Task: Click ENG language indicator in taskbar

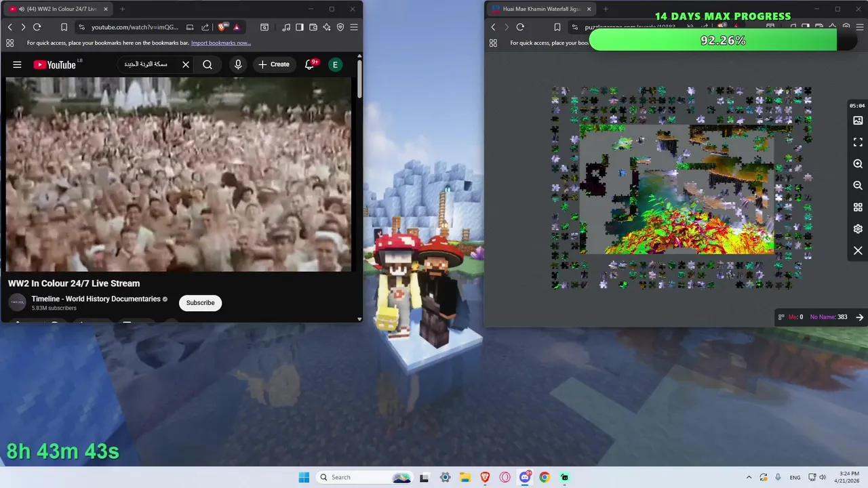Action: pos(795,477)
